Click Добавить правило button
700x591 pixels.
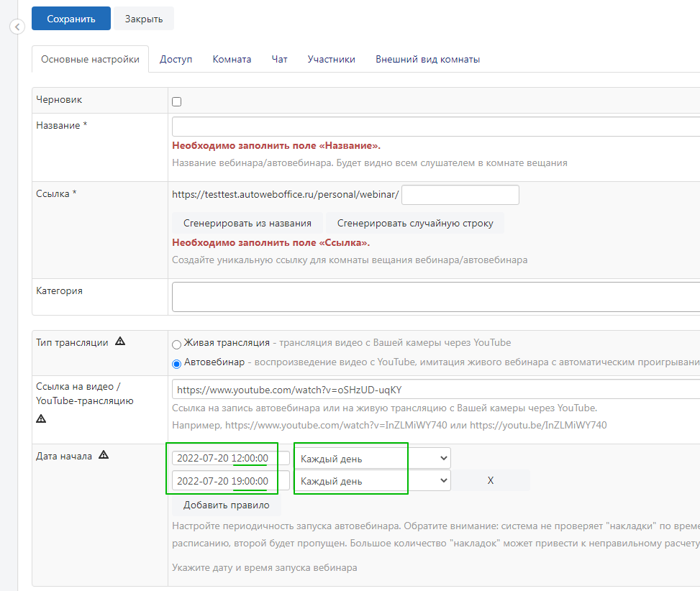click(x=227, y=505)
